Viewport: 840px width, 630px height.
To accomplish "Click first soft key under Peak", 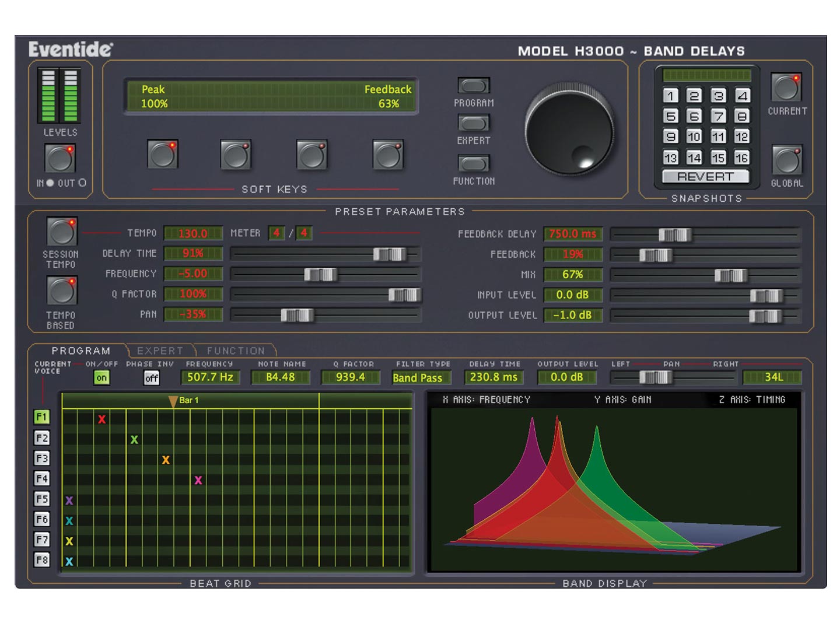I will pyautogui.click(x=163, y=155).
